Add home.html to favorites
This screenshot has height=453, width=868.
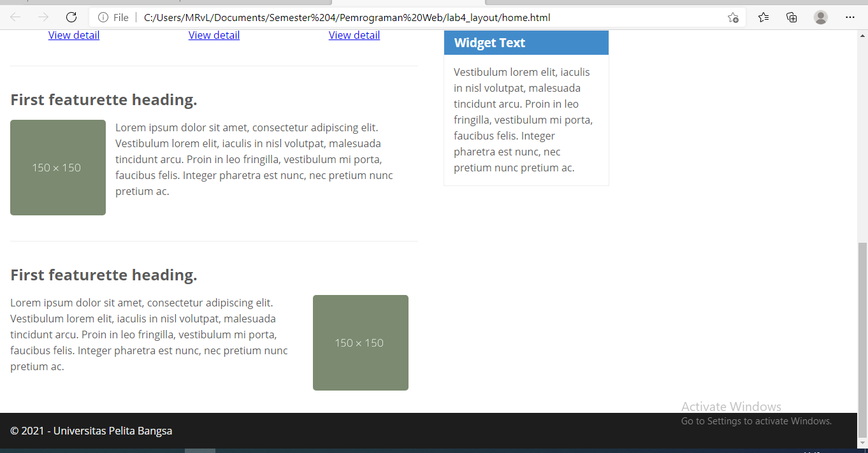tap(733, 17)
